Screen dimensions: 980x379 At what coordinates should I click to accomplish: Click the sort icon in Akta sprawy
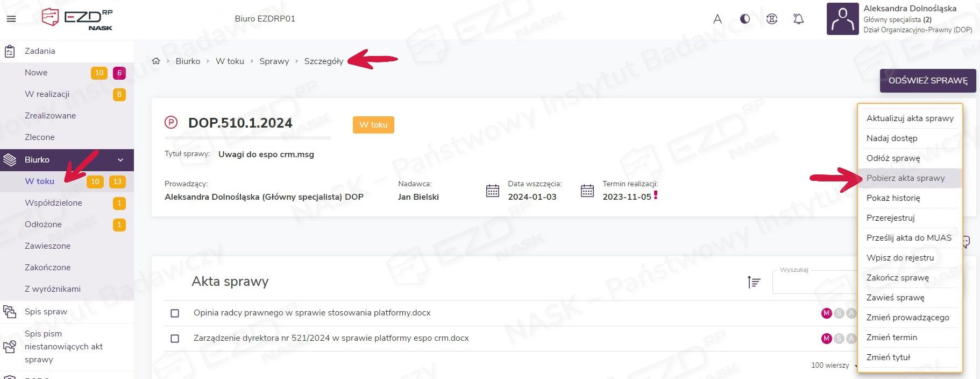tap(754, 282)
